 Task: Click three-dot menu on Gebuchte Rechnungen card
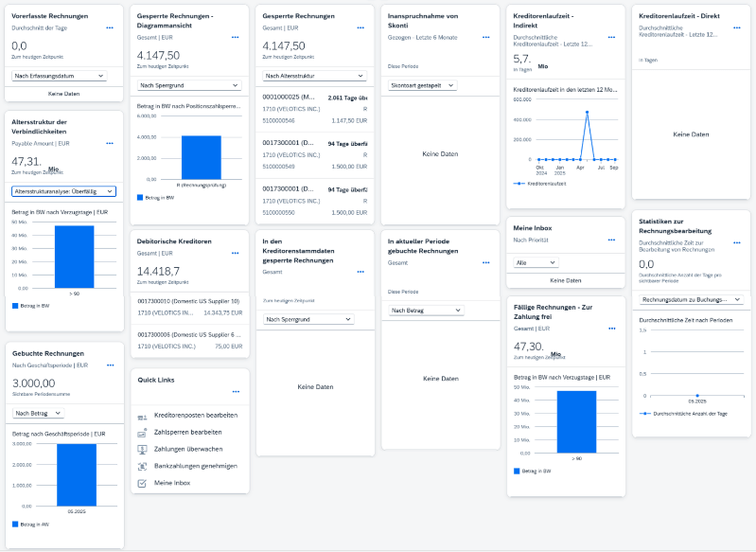coord(110,365)
